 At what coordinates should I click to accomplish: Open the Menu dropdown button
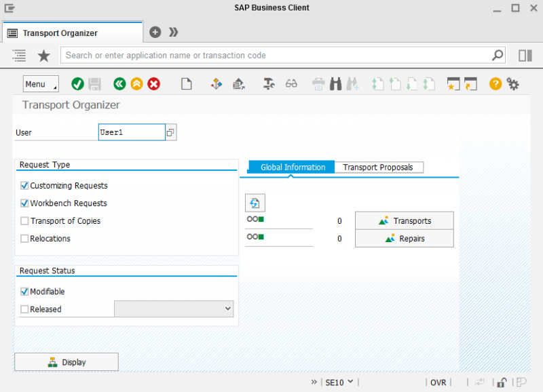(x=41, y=84)
